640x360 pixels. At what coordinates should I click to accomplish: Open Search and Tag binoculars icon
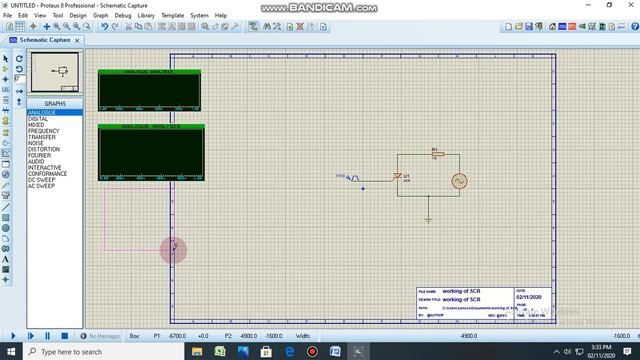pos(267,27)
